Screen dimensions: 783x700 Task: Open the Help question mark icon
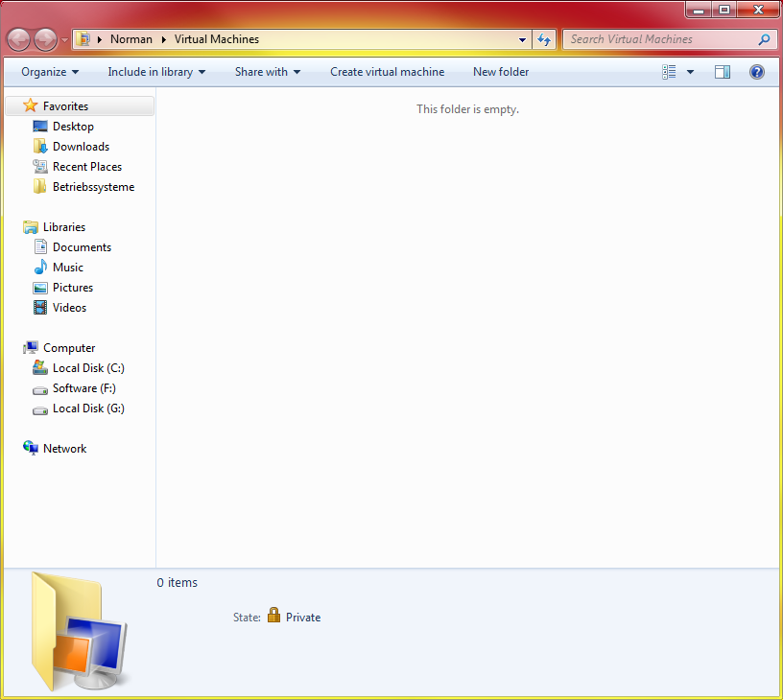(x=756, y=72)
